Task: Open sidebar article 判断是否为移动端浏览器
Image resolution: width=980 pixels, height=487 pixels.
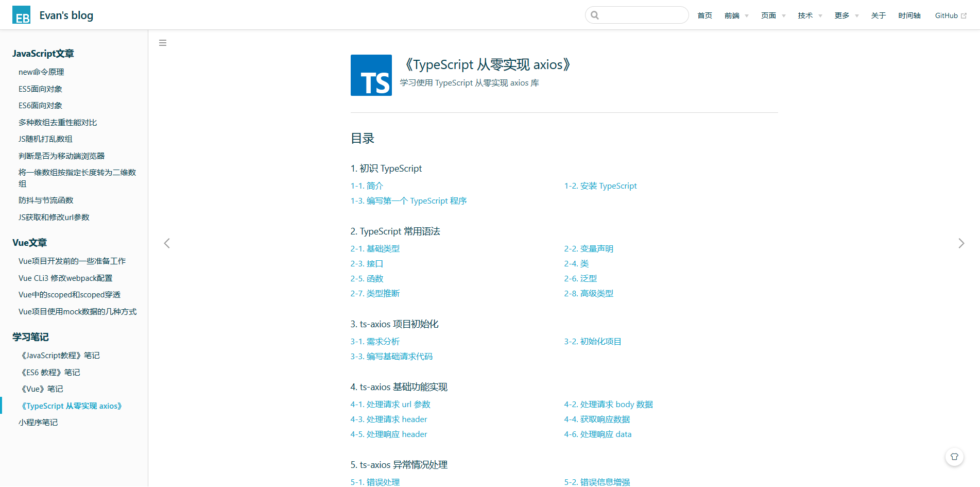Action: coord(61,156)
